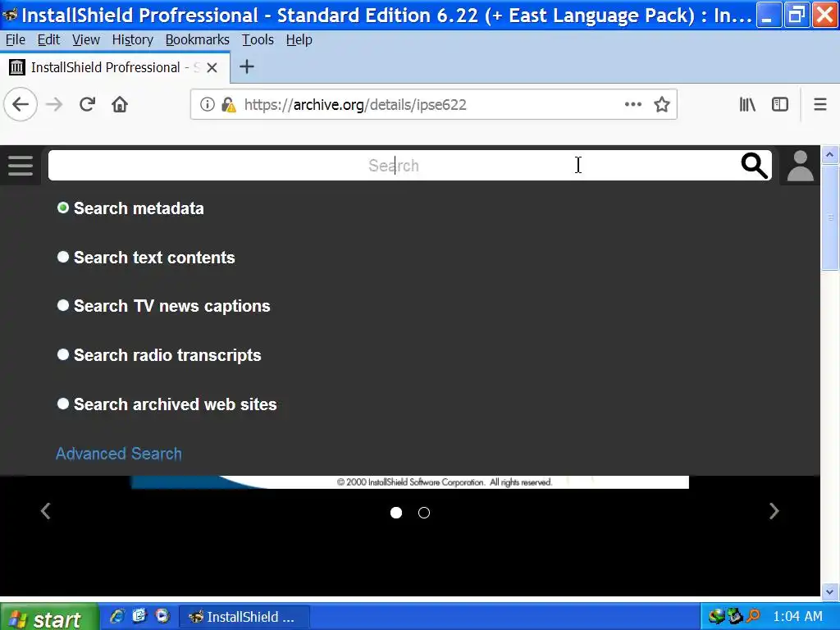
Task: Show previous carousel image arrow
Action: [46, 511]
